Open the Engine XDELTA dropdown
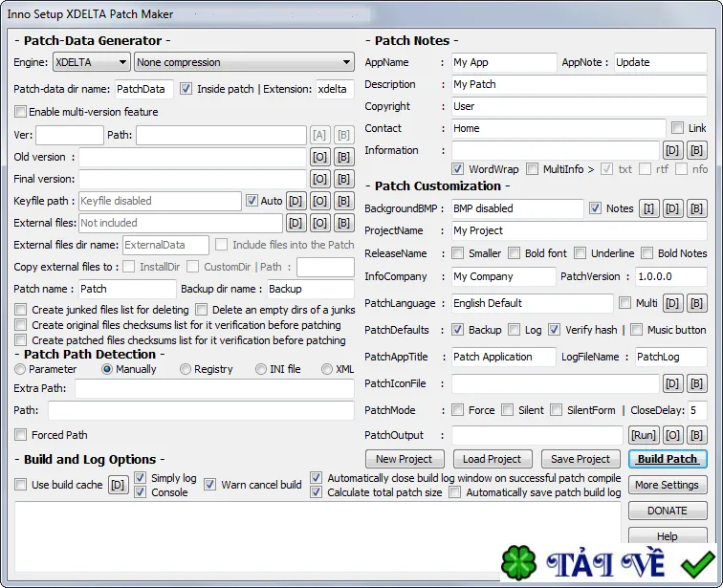 (x=91, y=62)
